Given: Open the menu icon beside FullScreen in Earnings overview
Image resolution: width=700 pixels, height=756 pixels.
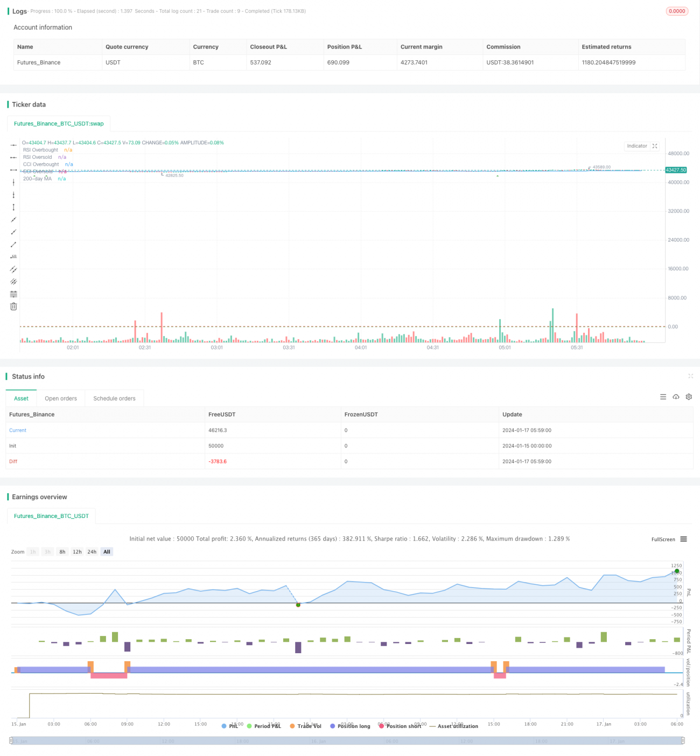Looking at the screenshot, I should (683, 539).
